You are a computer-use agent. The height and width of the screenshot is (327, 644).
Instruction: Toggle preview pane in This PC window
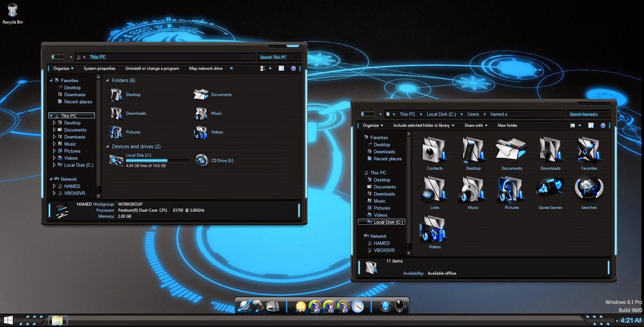point(281,68)
